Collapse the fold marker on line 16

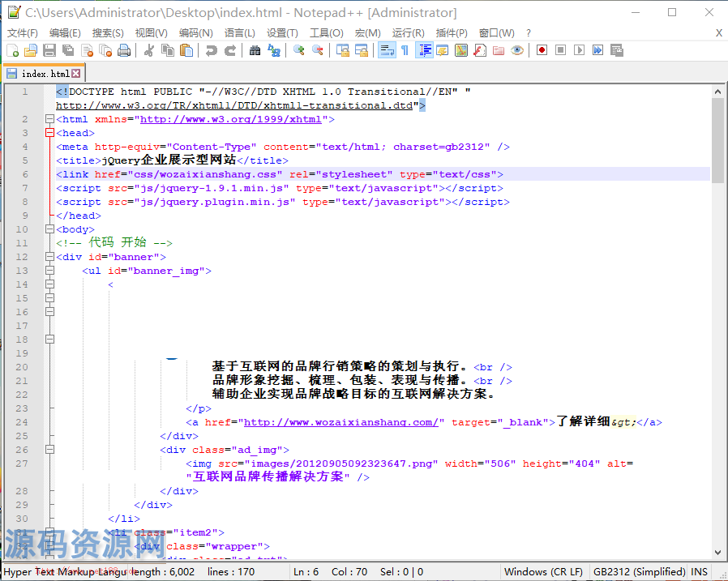point(49,312)
